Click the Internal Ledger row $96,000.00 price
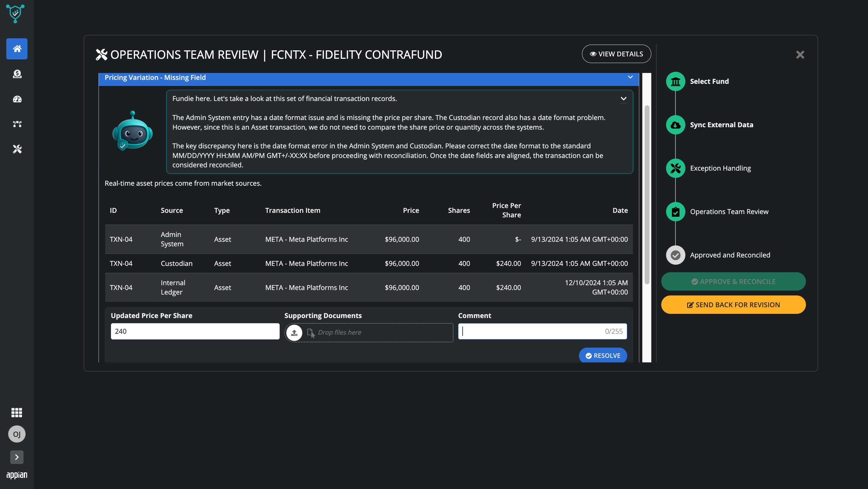Image resolution: width=868 pixels, height=489 pixels. (402, 288)
